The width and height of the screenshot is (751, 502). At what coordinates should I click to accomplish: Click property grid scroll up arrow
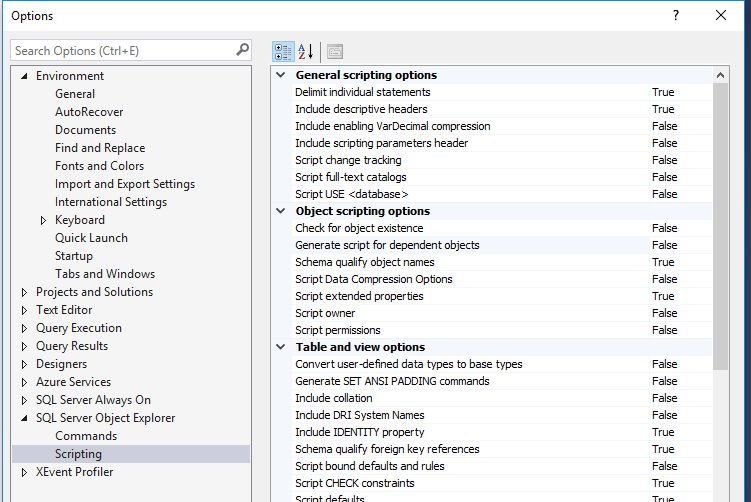point(720,75)
